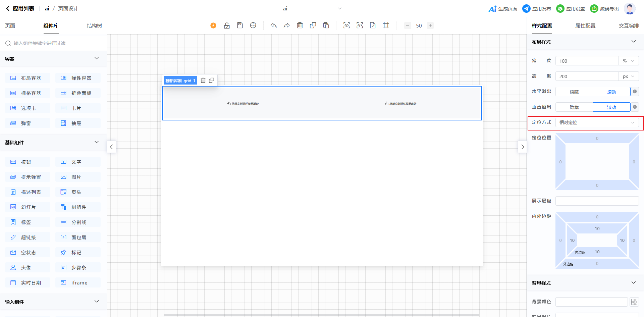Set 垂直溢出 to 滚动
This screenshot has height=317, width=644.
point(611,107)
